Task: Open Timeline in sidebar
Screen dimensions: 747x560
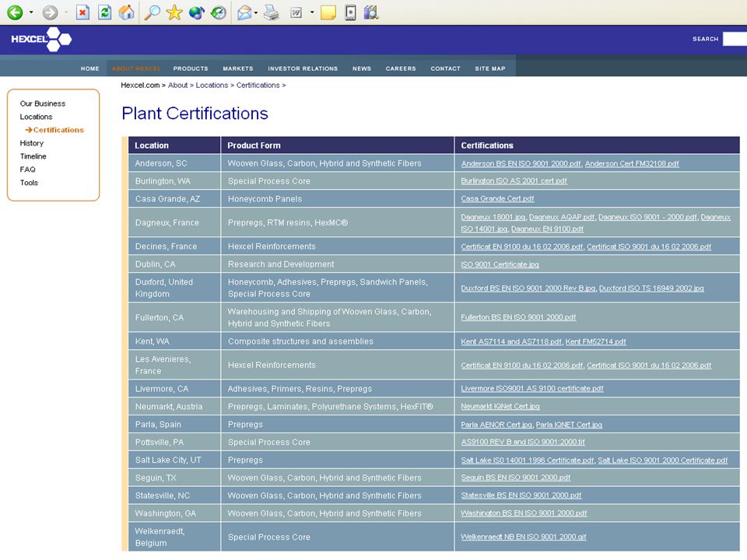Action: click(33, 156)
